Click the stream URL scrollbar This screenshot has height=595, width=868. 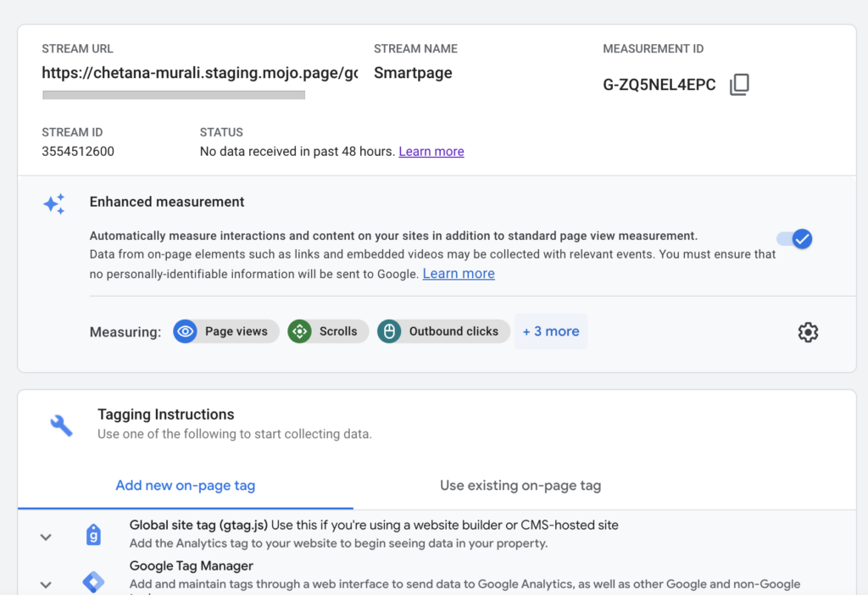click(x=174, y=95)
